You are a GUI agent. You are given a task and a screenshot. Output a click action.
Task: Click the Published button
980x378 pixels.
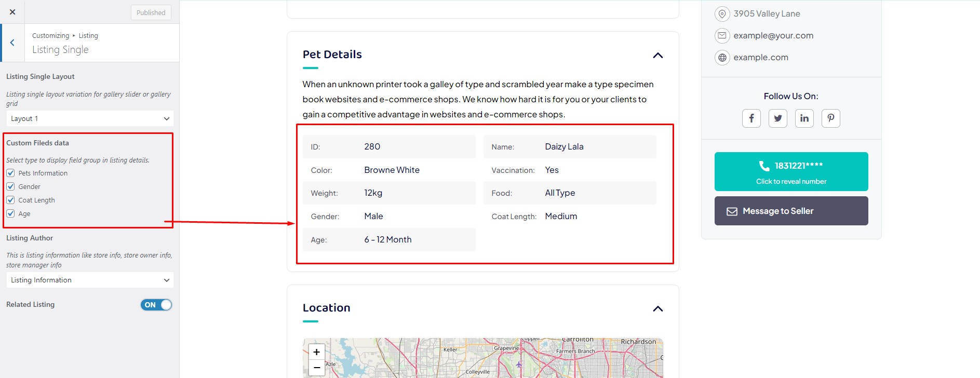151,12
